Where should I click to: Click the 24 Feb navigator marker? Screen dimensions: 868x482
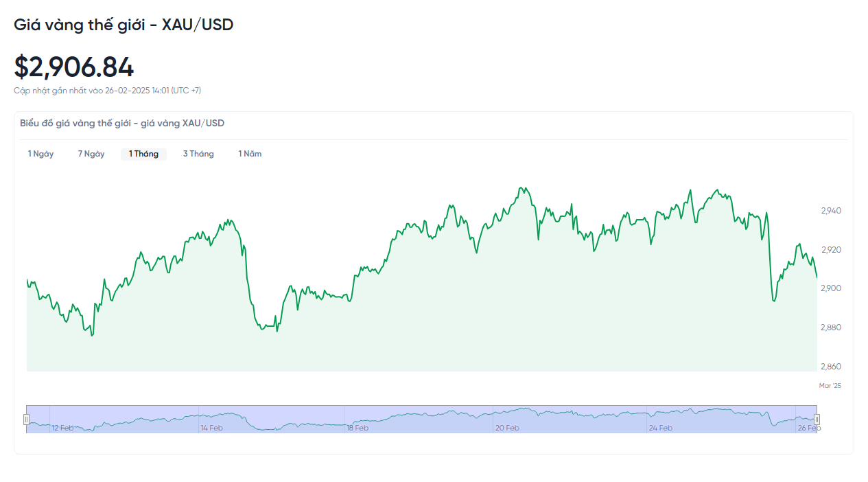click(x=661, y=428)
